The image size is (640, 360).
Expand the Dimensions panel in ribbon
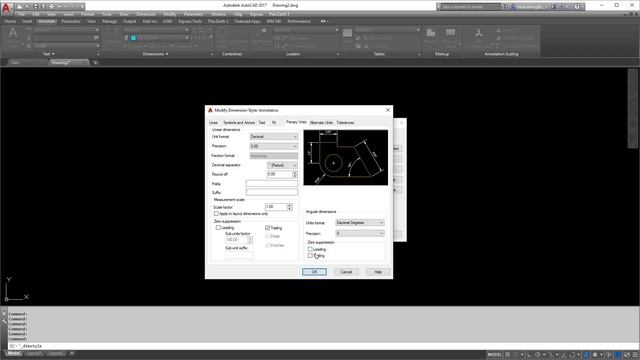pyautogui.click(x=156, y=54)
